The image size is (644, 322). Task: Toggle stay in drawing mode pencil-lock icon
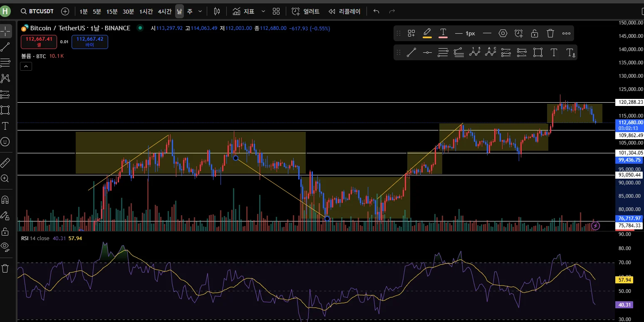coord(5,216)
